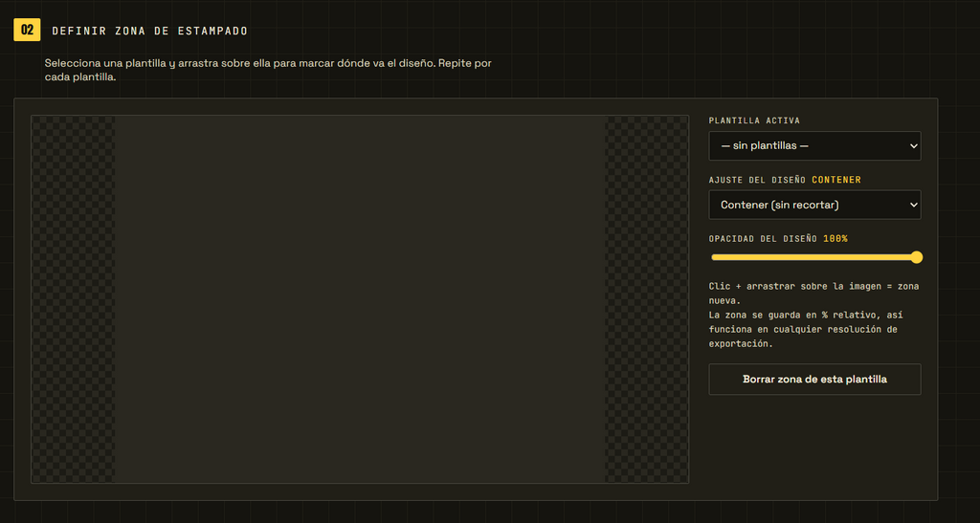Click the left checkered transparency strip

pyautogui.click(x=73, y=299)
